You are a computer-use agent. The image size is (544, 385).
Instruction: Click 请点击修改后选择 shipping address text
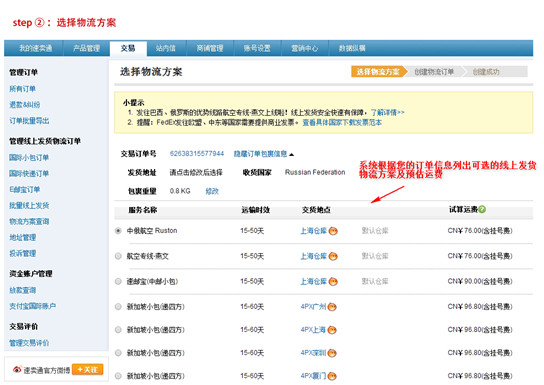click(x=196, y=172)
